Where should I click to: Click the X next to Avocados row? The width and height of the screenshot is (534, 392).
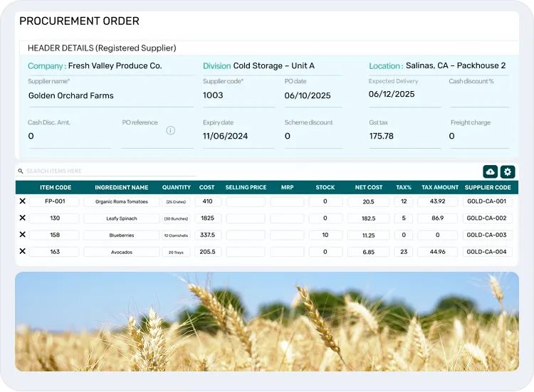click(22, 251)
